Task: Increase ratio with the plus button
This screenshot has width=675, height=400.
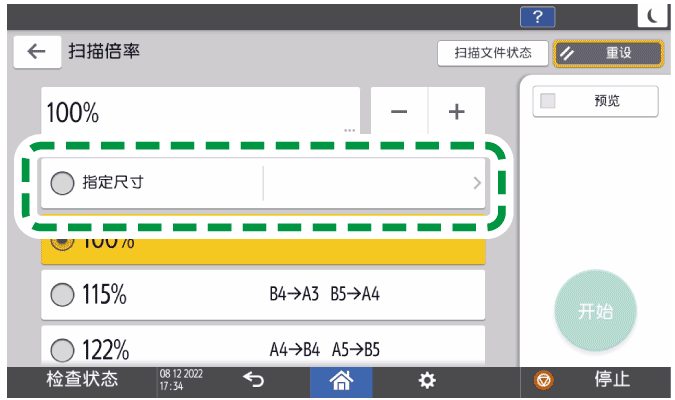Action: (x=457, y=111)
